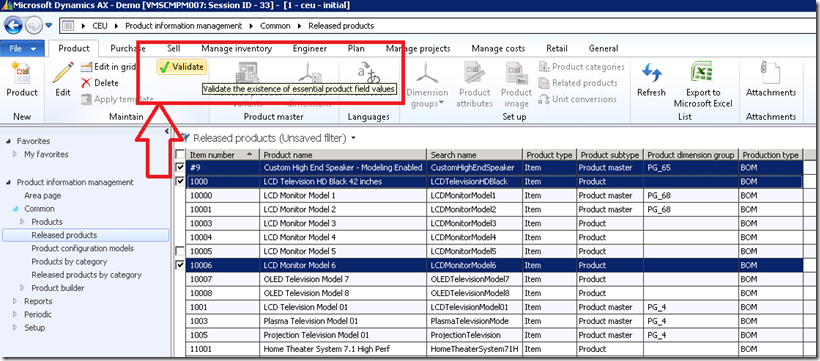Viewport: 820px width, 361px height.
Task: Select row 'Plasma Television Model 01'
Action: coord(494,321)
